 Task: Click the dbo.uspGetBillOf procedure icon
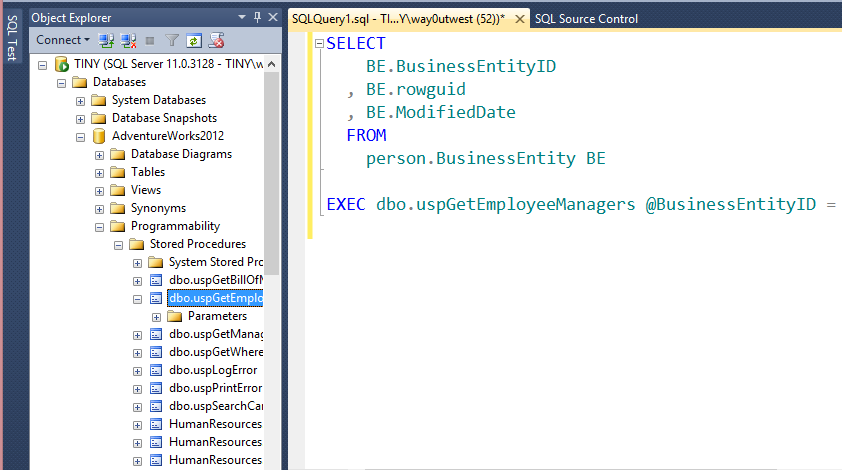pos(156,280)
